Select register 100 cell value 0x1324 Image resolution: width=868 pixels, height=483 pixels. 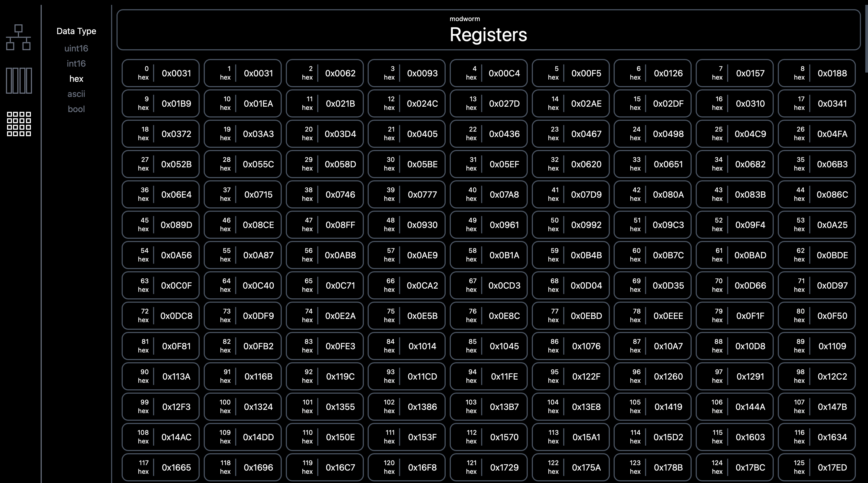click(x=258, y=407)
